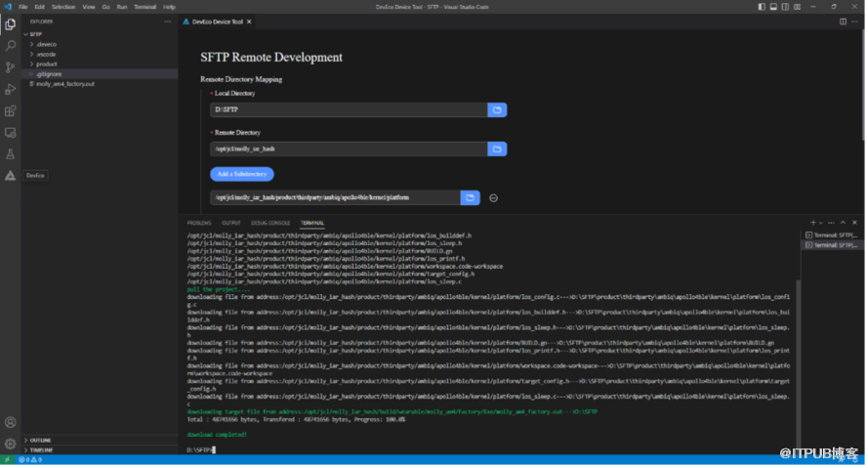The width and height of the screenshot is (868, 468).
Task: Open Customize Layout icon in title bar
Action: [x=799, y=7]
